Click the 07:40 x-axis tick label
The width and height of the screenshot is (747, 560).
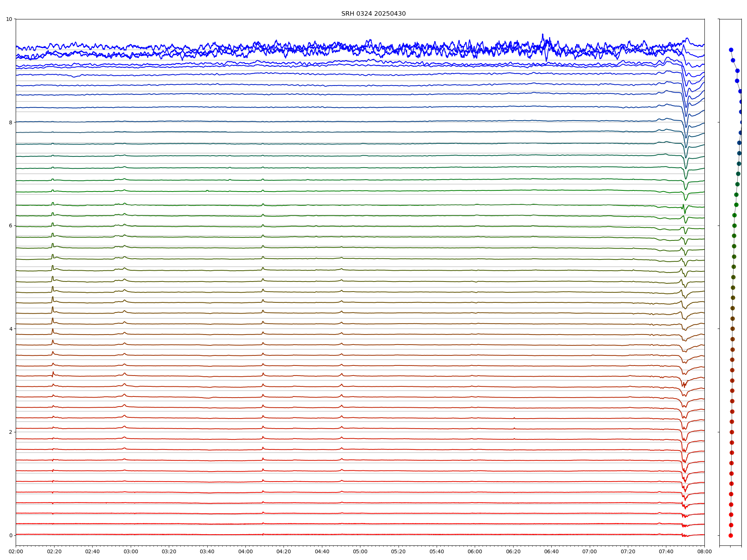(x=666, y=551)
